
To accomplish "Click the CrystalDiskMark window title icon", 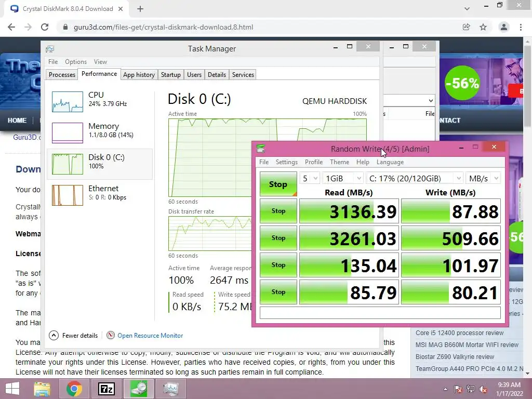I will point(261,149).
